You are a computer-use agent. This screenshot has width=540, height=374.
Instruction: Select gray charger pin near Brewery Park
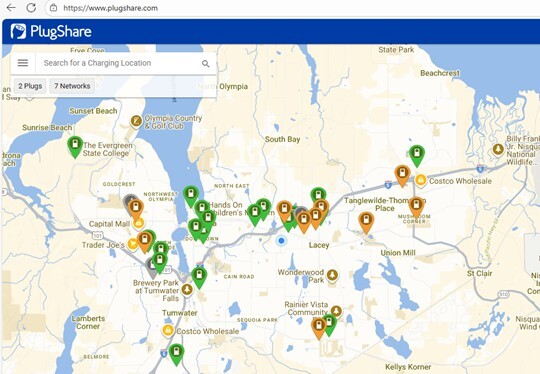coord(151,268)
